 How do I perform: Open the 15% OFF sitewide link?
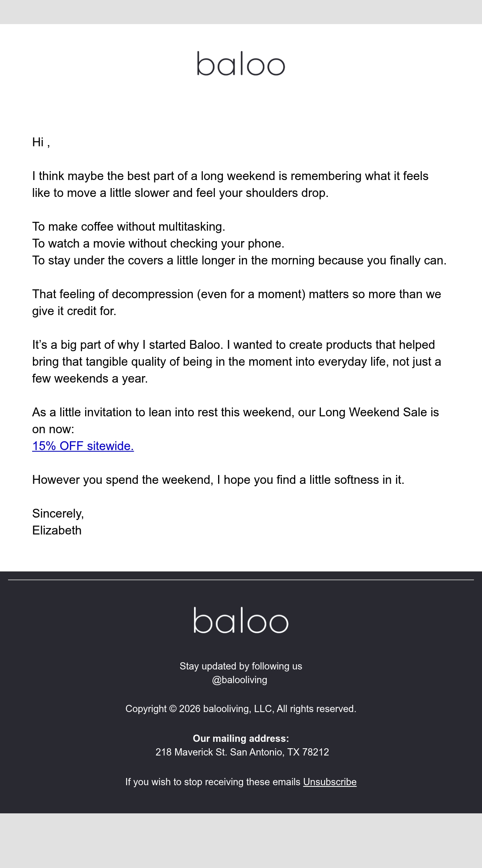(x=83, y=446)
